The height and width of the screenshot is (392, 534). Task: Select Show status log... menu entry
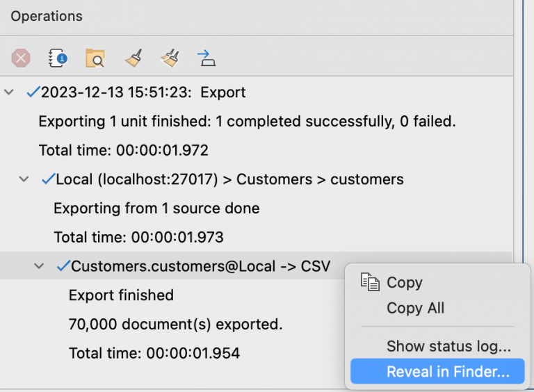(448, 346)
